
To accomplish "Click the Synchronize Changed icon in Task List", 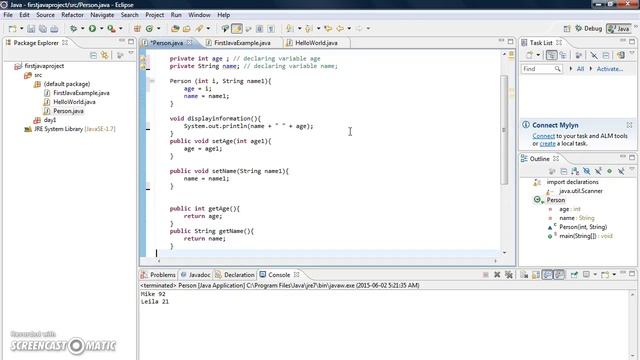I will coord(620,55).
